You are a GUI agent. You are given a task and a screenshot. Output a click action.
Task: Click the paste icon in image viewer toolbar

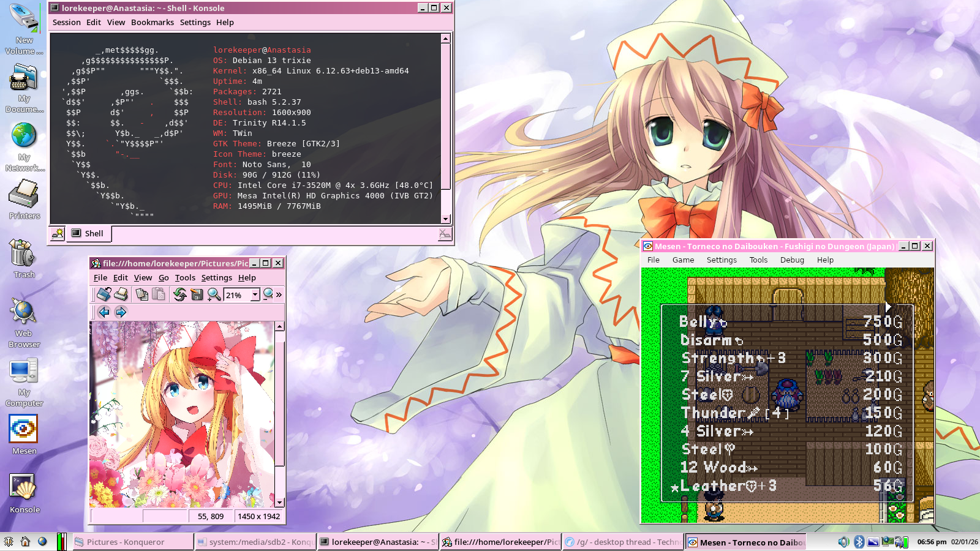pos(159,294)
